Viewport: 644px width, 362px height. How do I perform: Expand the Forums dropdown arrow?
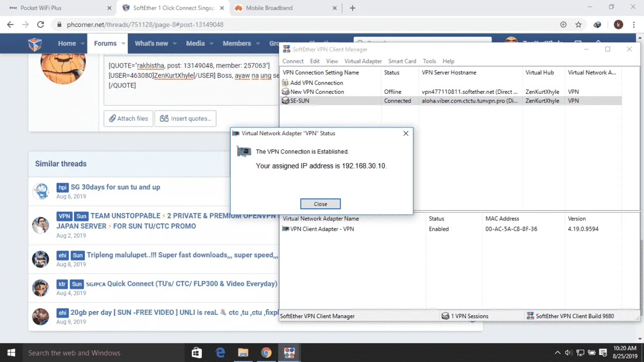[x=123, y=43]
